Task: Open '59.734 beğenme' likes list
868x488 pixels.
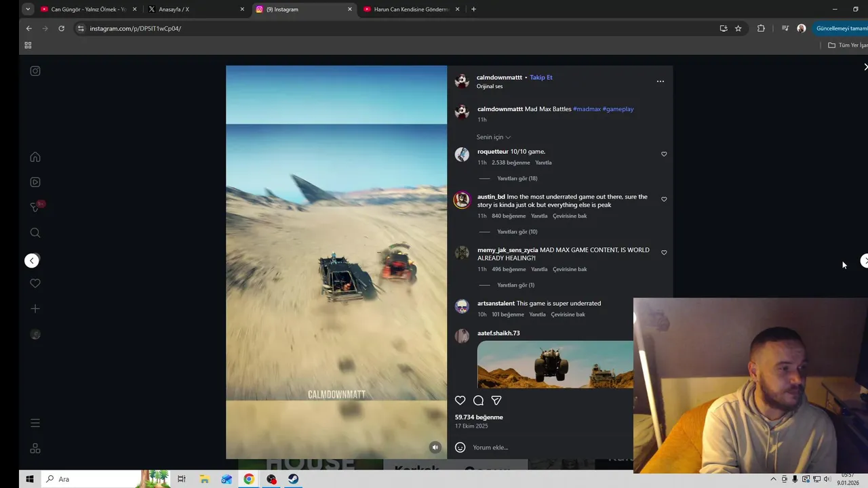Action: pyautogui.click(x=479, y=418)
